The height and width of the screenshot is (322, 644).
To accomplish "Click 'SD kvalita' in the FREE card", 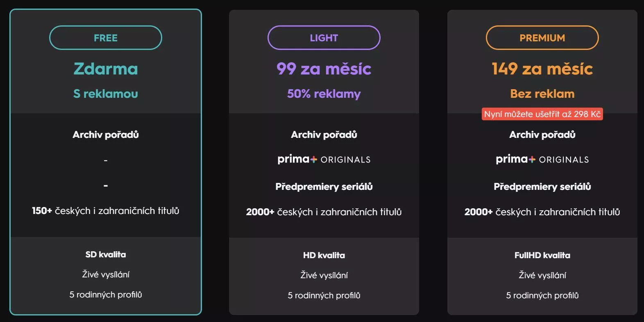I will point(106,254).
